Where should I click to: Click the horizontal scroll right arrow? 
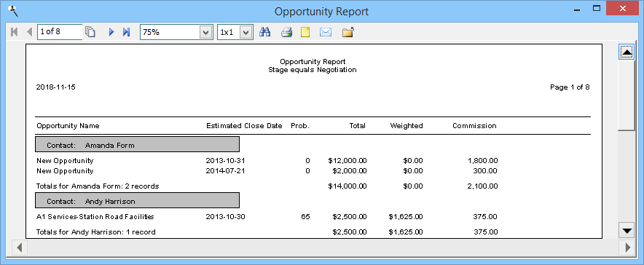627,248
